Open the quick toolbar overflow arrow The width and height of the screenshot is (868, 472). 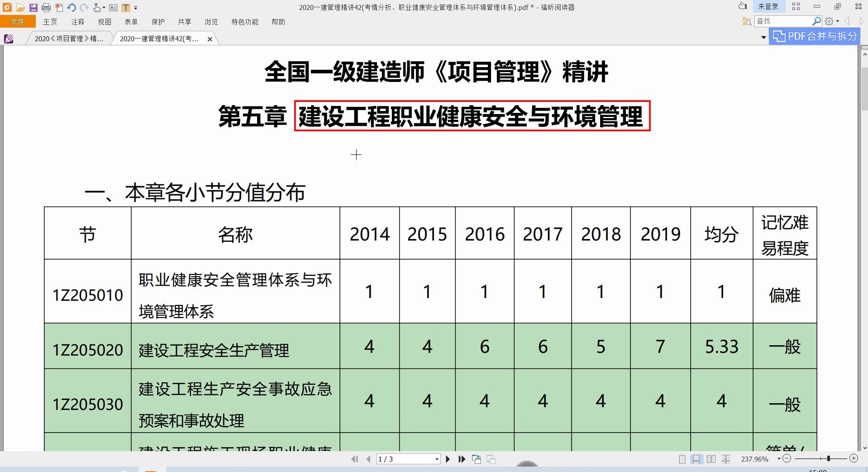pyautogui.click(x=136, y=7)
